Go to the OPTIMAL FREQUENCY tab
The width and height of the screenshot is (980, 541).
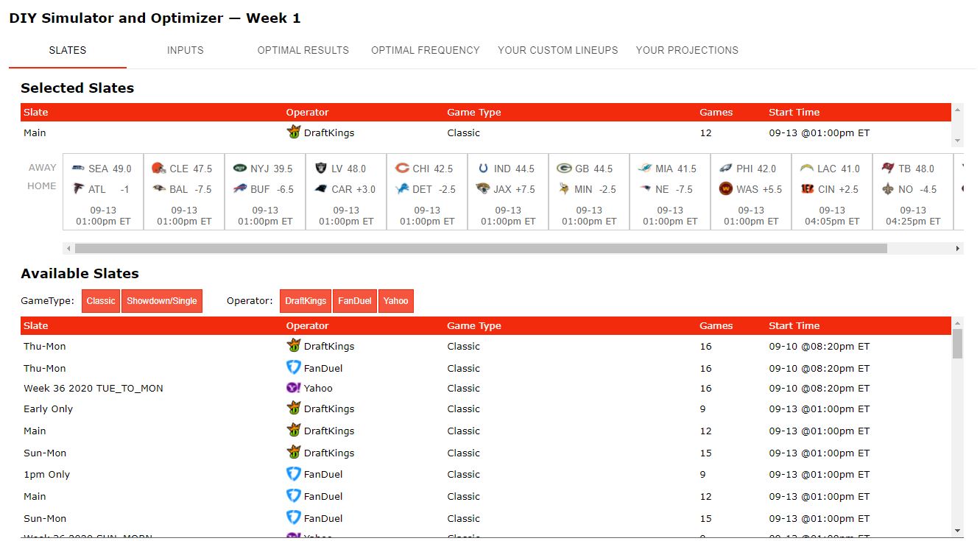426,51
